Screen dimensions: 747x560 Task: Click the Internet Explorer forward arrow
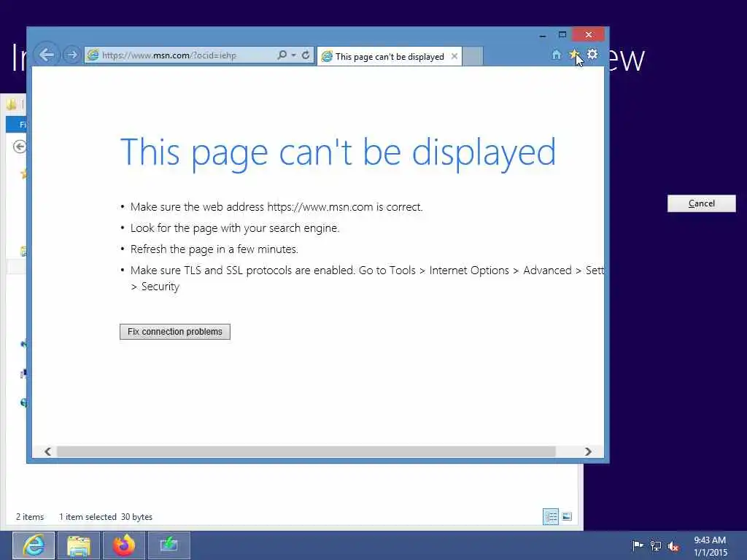(72, 55)
